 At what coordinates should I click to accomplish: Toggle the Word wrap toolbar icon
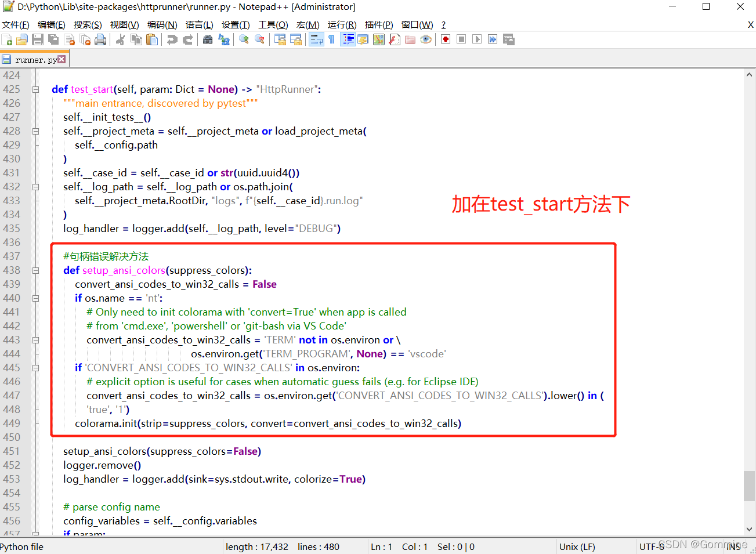pyautogui.click(x=316, y=39)
